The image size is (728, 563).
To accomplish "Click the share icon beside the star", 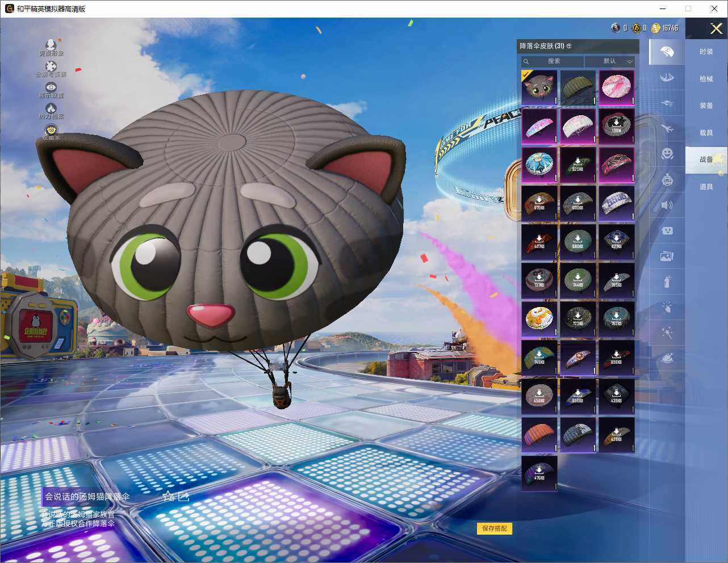I will point(184,497).
